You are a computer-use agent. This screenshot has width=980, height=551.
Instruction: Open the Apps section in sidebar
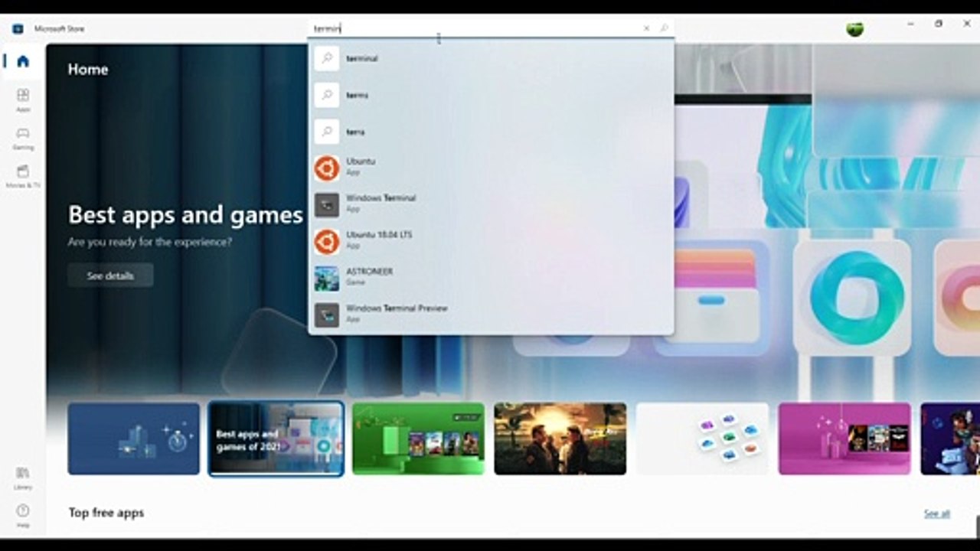click(x=23, y=99)
